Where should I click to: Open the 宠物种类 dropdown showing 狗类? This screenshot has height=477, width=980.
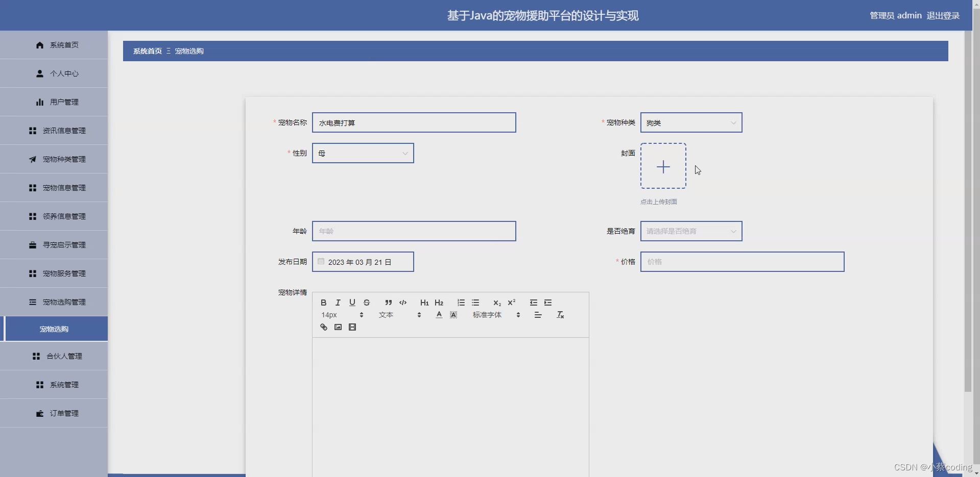pos(691,122)
